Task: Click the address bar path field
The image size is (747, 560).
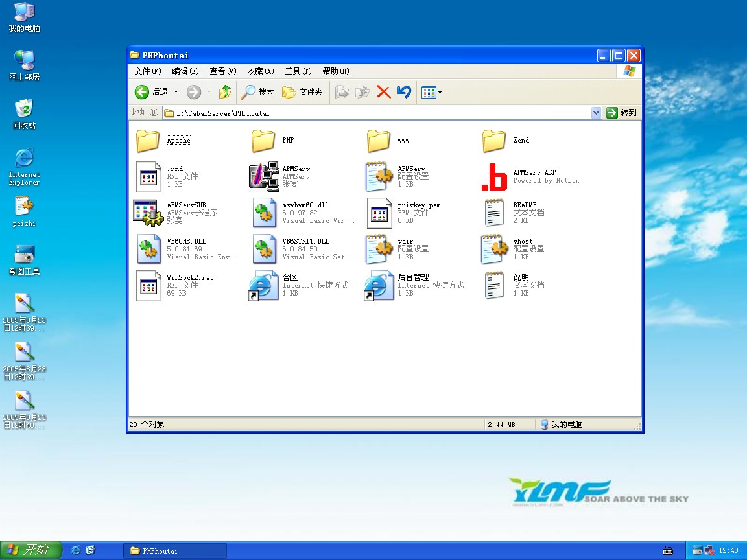Action: [376, 113]
